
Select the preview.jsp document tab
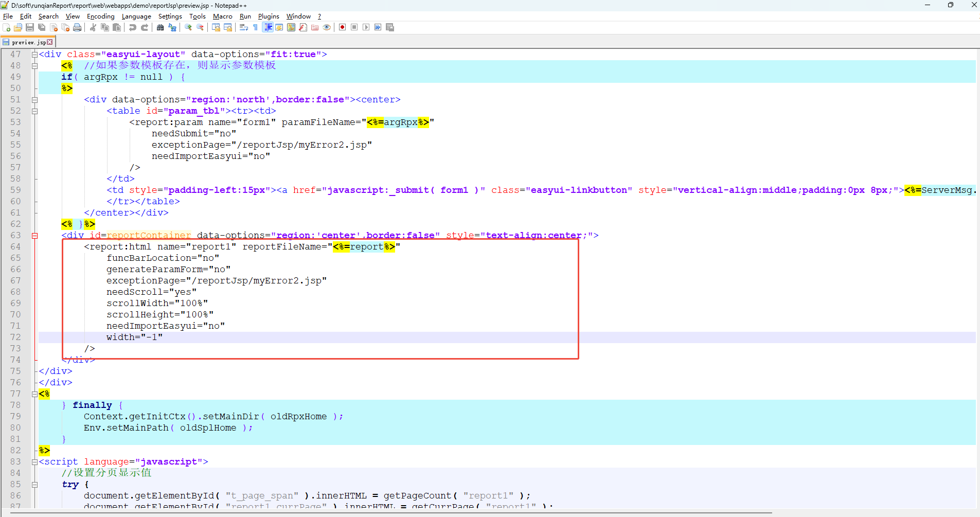(28, 42)
